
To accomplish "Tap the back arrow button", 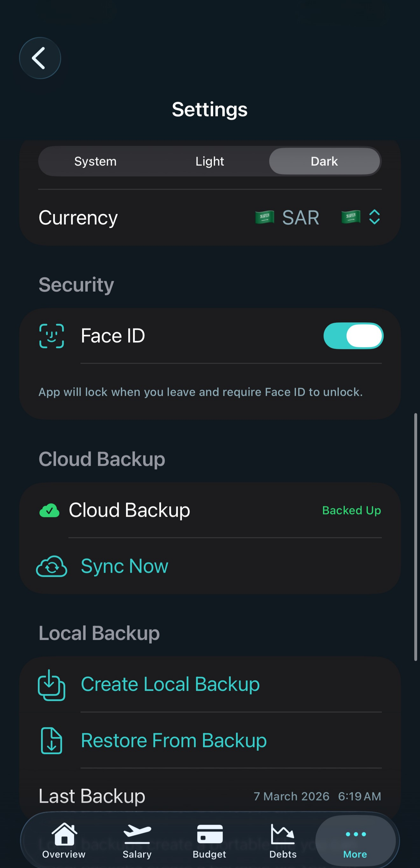I will [x=40, y=58].
